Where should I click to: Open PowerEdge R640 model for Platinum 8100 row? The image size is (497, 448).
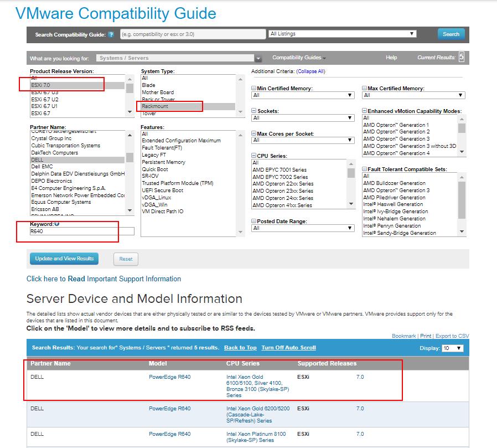point(169,434)
